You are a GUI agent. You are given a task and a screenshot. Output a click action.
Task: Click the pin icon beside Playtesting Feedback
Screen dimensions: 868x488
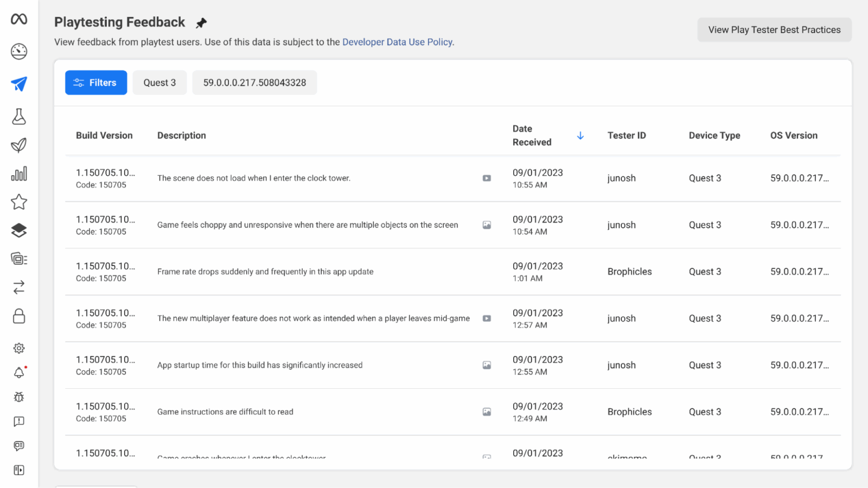coord(201,23)
